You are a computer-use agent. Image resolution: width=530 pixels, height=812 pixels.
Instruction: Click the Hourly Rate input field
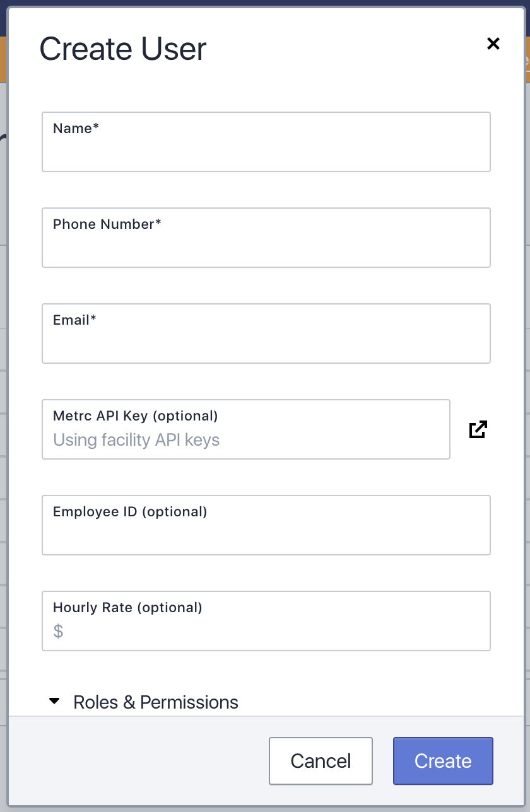[x=266, y=621]
